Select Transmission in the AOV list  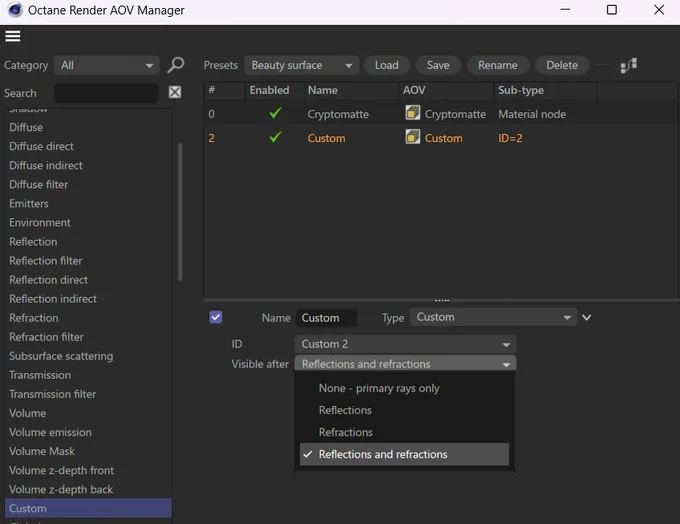[88, 375]
